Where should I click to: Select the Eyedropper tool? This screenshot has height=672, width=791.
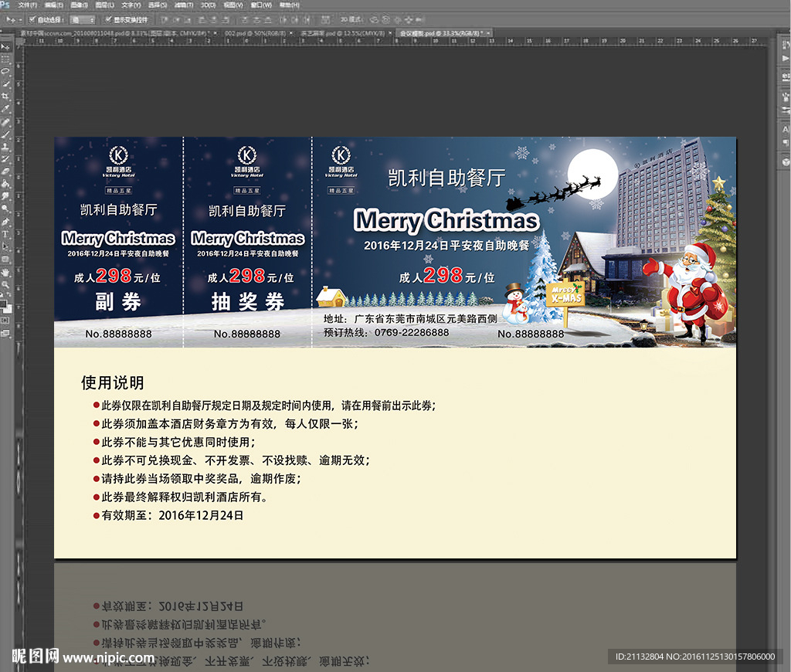coord(5,108)
